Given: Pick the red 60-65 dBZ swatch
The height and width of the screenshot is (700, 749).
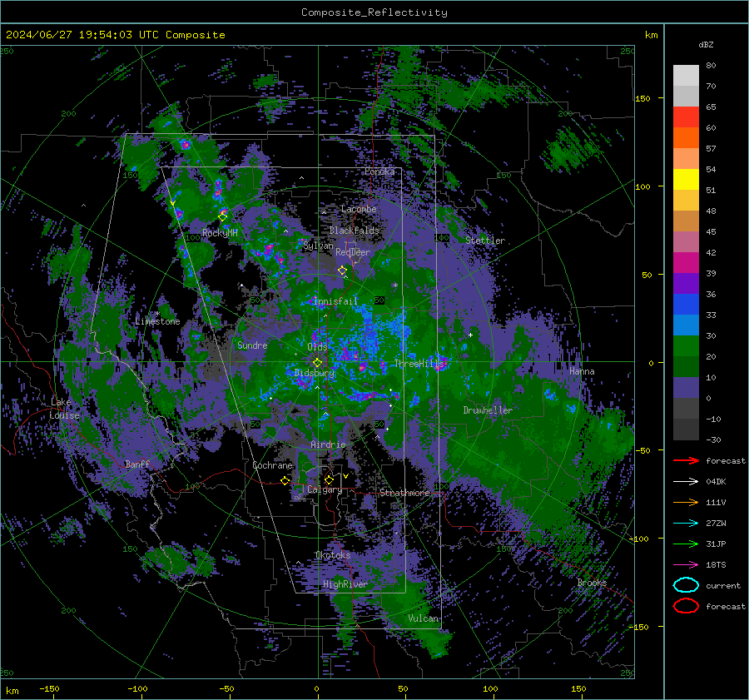Looking at the screenshot, I should (686, 117).
